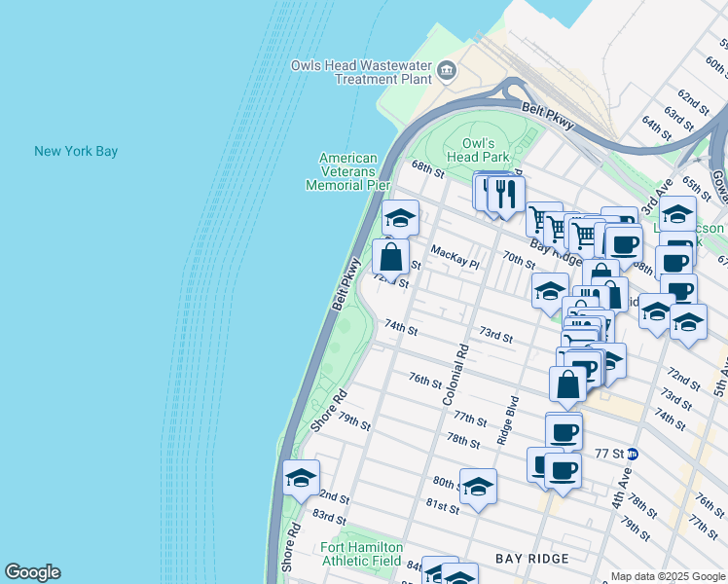Click the BAY RIDGE neighborhood label
728x584 pixels.
(532, 559)
